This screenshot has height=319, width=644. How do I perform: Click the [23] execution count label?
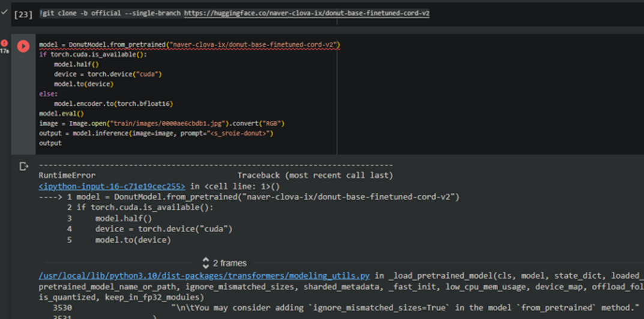pos(23,15)
